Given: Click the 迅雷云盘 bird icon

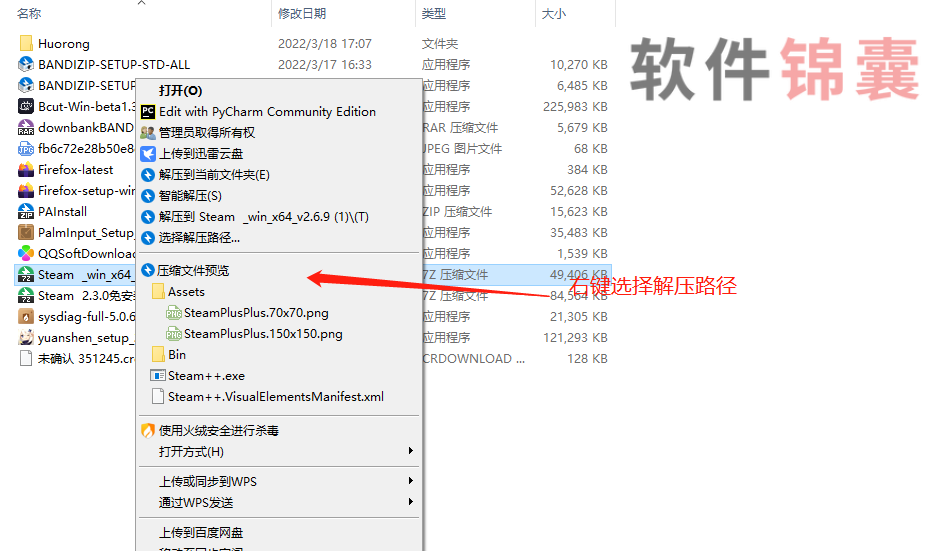Looking at the screenshot, I should coord(148,154).
